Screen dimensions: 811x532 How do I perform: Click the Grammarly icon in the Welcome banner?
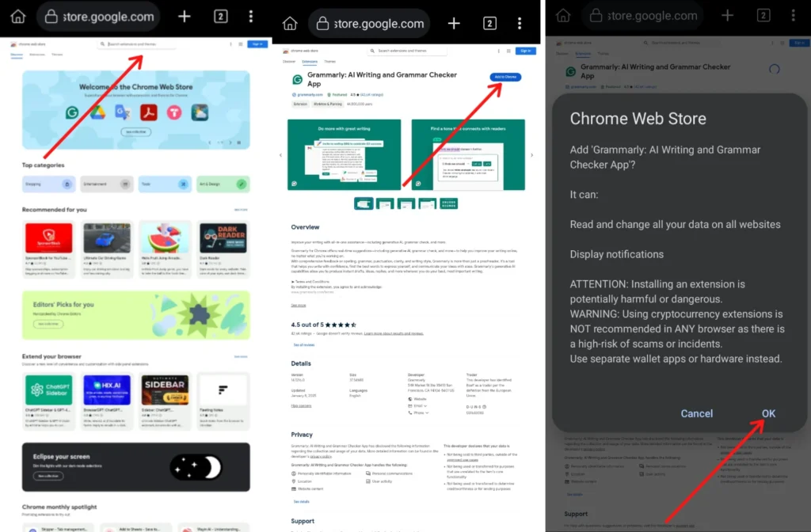coord(73,112)
